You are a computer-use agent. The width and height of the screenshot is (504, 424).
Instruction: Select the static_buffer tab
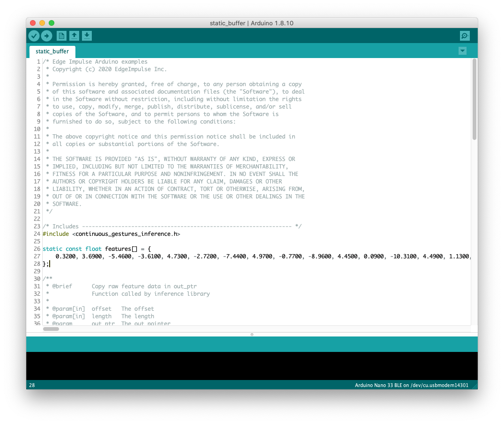click(52, 51)
